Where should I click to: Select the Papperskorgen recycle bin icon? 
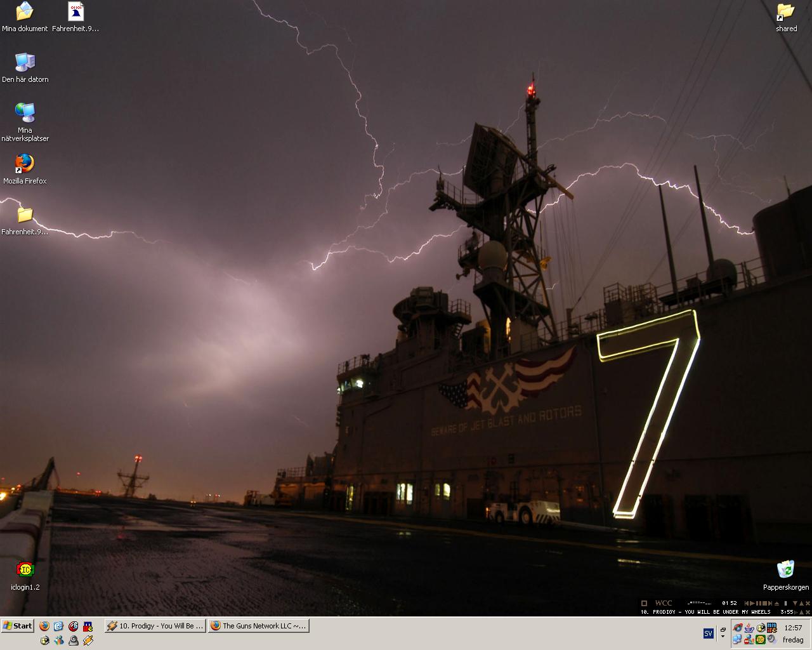(x=786, y=575)
